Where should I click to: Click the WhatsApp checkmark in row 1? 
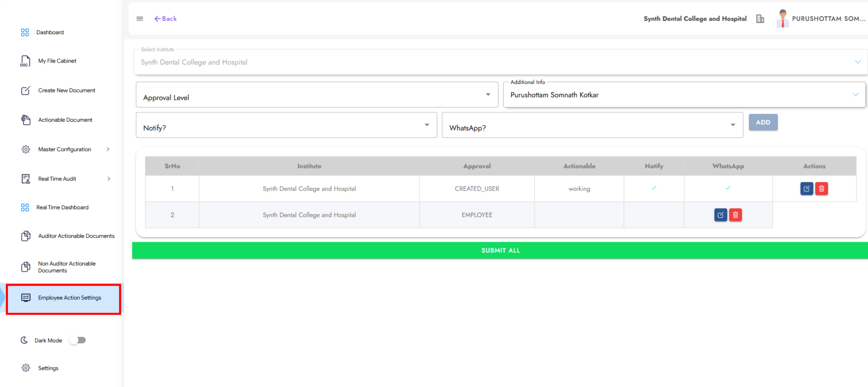[x=728, y=188]
